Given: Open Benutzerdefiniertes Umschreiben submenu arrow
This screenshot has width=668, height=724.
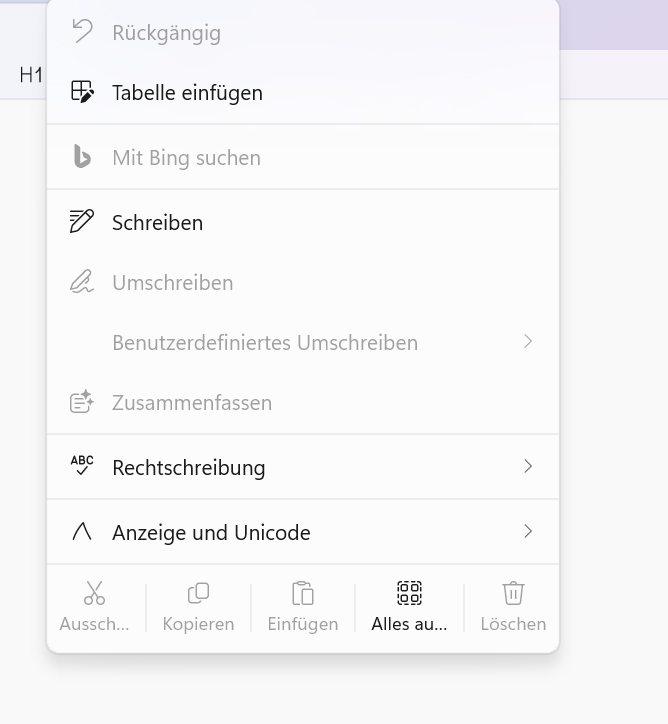Looking at the screenshot, I should 529,342.
